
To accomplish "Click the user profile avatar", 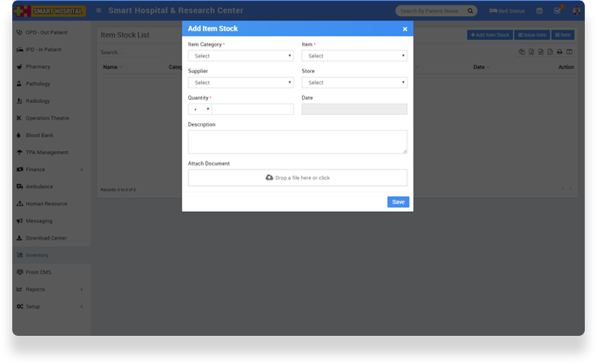I will coord(576,11).
